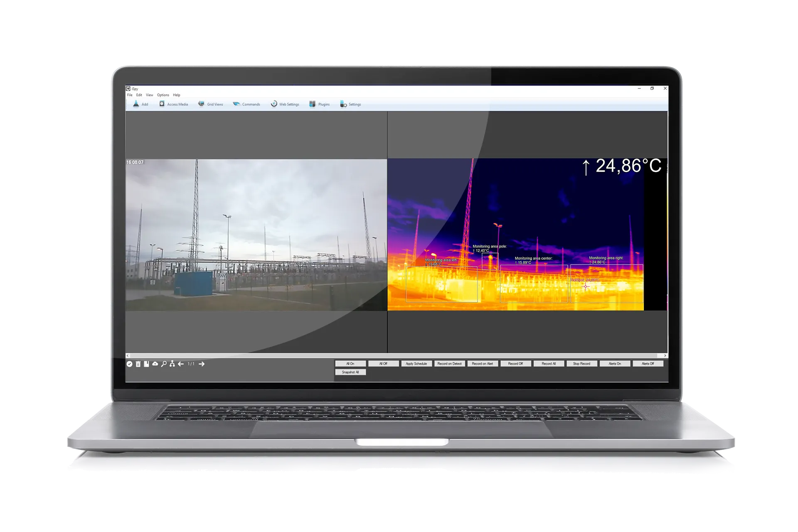The height and width of the screenshot is (532, 798).
Task: Open the File menu
Action: click(x=130, y=95)
